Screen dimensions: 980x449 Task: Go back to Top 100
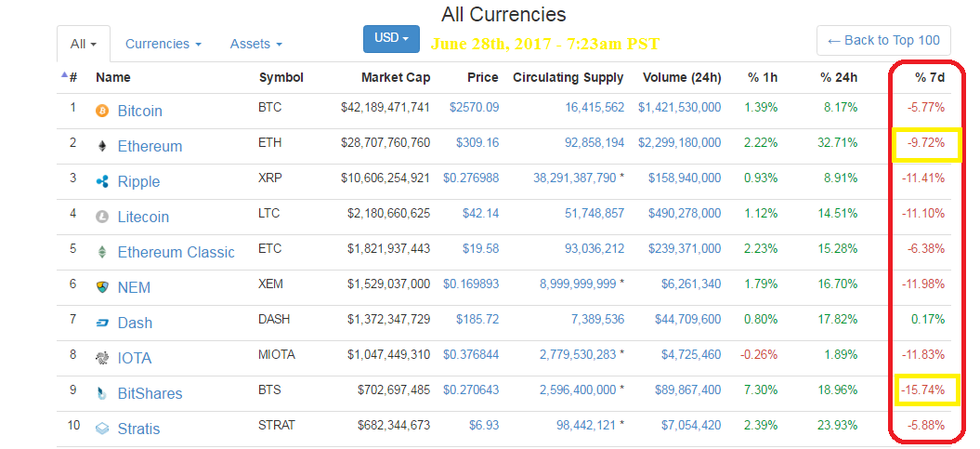[883, 40]
